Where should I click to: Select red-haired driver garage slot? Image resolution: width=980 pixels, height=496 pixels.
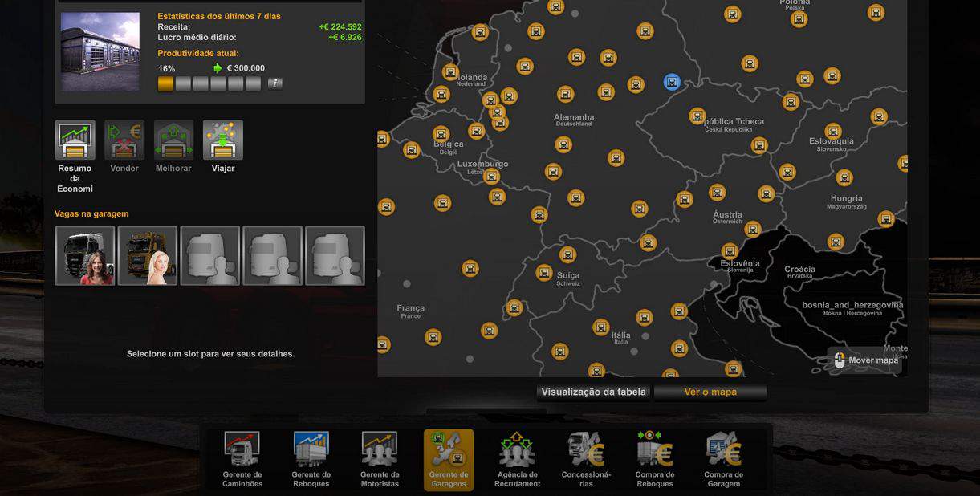coord(85,255)
